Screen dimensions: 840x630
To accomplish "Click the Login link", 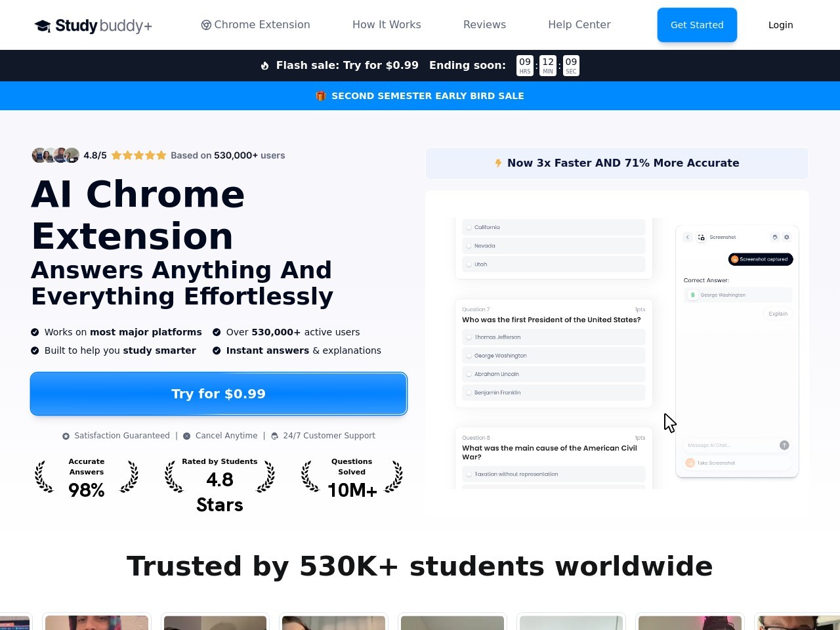I will (780, 25).
